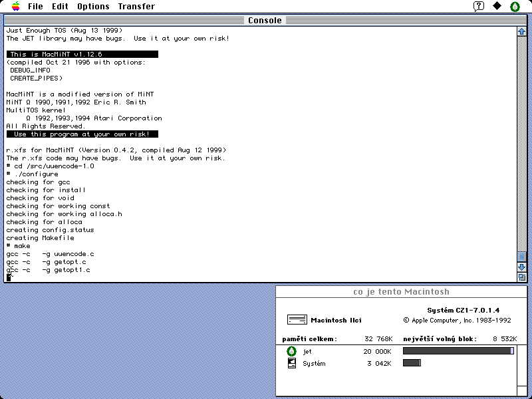Open the application switcher menu icon
532x399 pixels.
[x=515, y=7]
